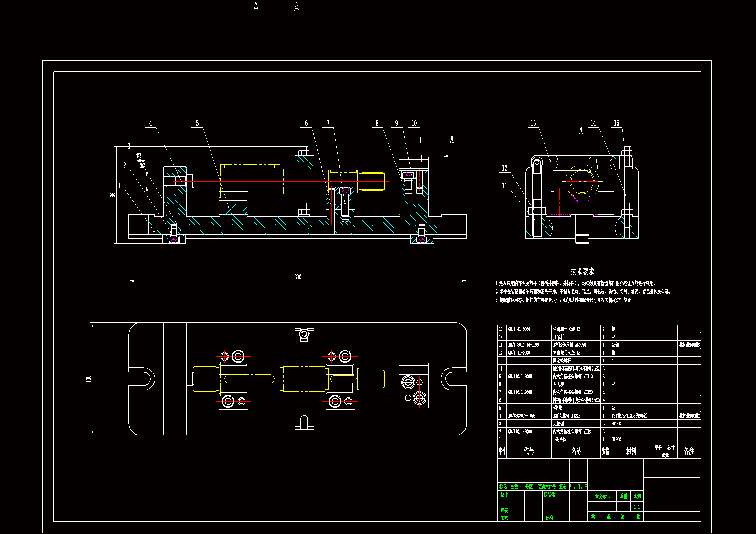
Task: Click the 材料 column header cell
Action: [631, 451]
